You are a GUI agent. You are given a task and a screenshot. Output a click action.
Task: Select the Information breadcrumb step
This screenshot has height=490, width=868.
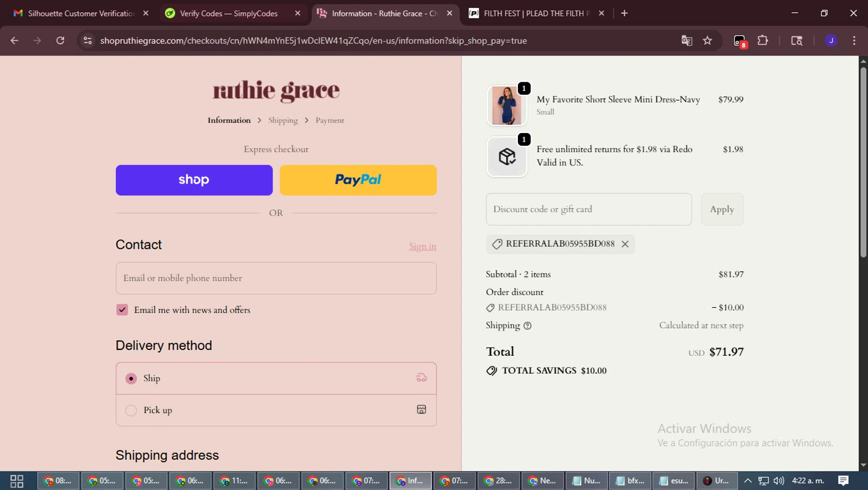pos(229,120)
